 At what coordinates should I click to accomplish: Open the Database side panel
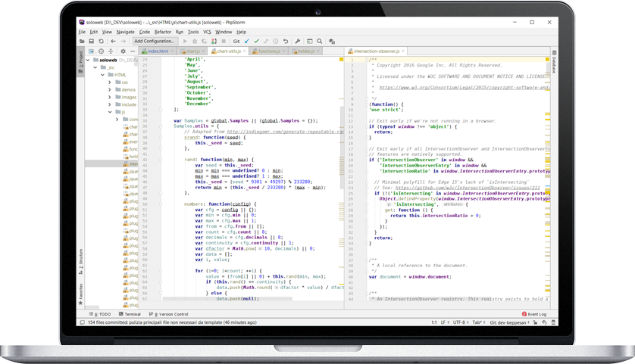[554, 62]
